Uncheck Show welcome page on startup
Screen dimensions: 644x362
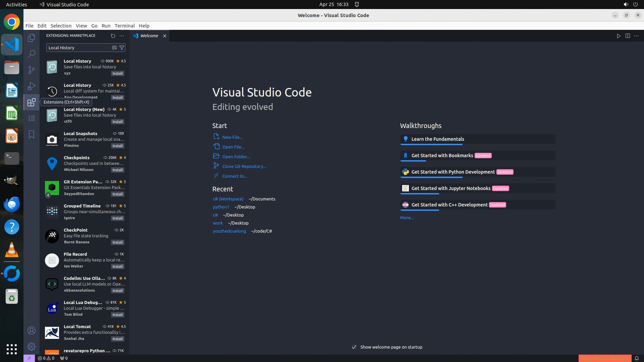pos(354,347)
